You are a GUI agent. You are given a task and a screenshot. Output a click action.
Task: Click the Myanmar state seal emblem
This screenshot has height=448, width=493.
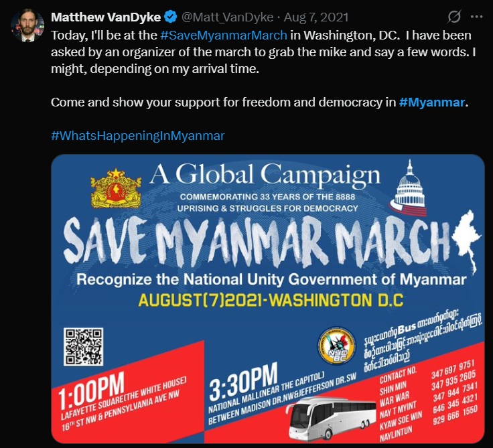116,188
